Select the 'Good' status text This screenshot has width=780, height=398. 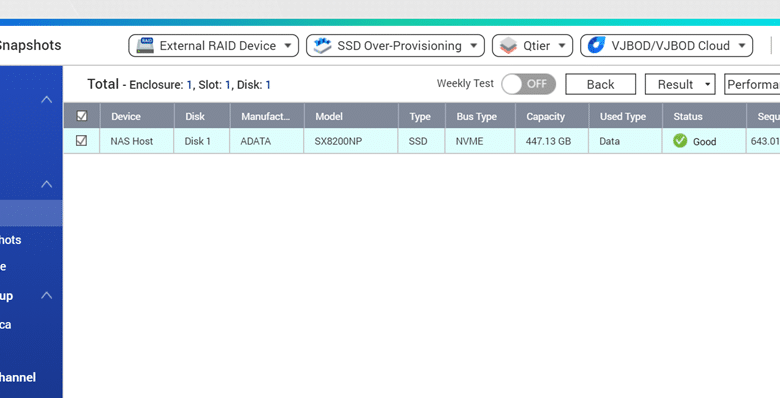[x=704, y=142]
